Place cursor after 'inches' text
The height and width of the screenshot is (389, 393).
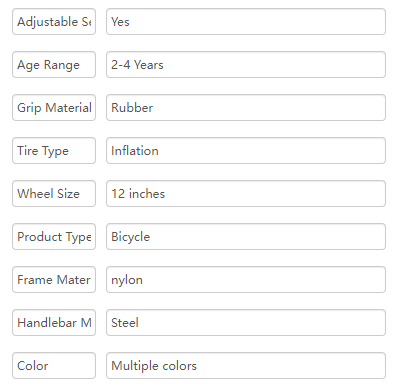tap(165, 194)
